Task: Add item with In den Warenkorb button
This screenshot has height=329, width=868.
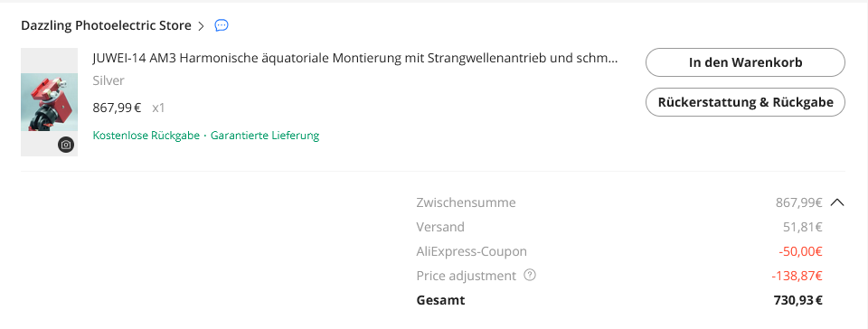Action: coord(745,62)
